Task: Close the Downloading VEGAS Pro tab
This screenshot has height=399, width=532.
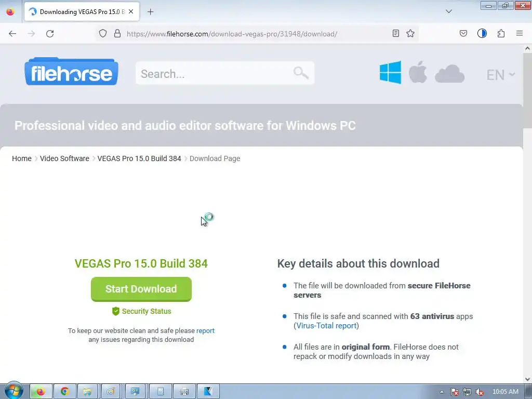Action: point(131,11)
